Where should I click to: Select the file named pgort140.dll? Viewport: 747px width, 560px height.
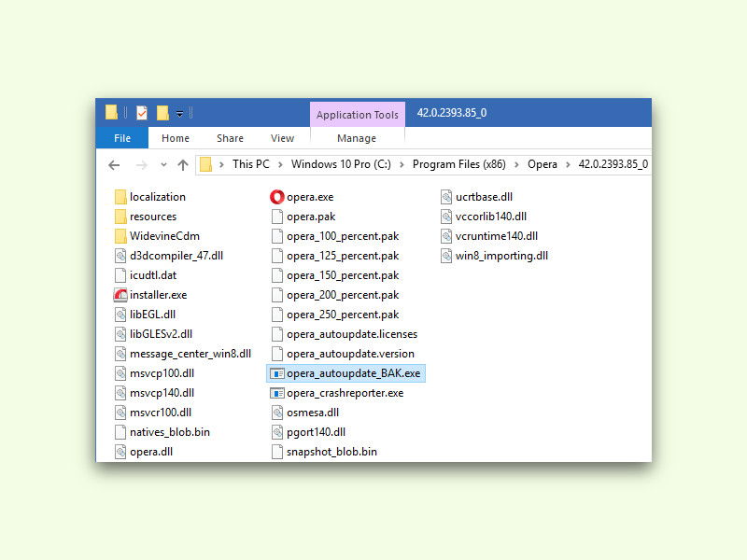(309, 432)
